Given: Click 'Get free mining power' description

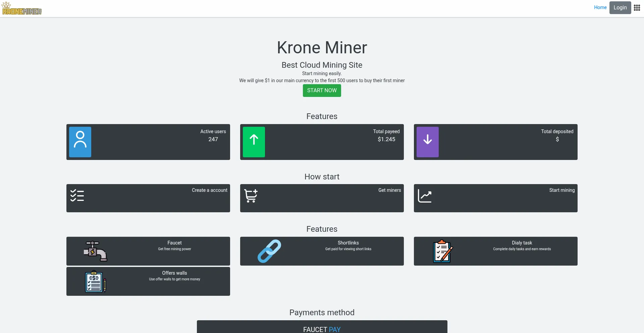Looking at the screenshot, I should point(174,249).
